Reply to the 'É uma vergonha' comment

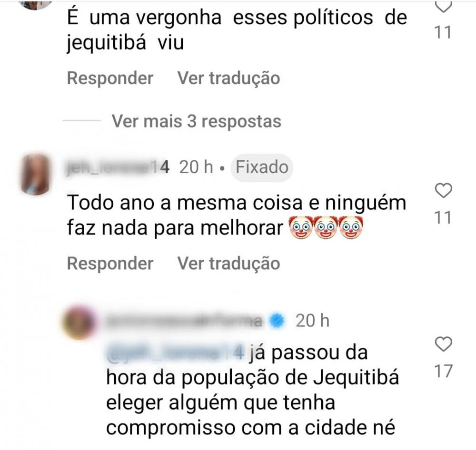[110, 78]
